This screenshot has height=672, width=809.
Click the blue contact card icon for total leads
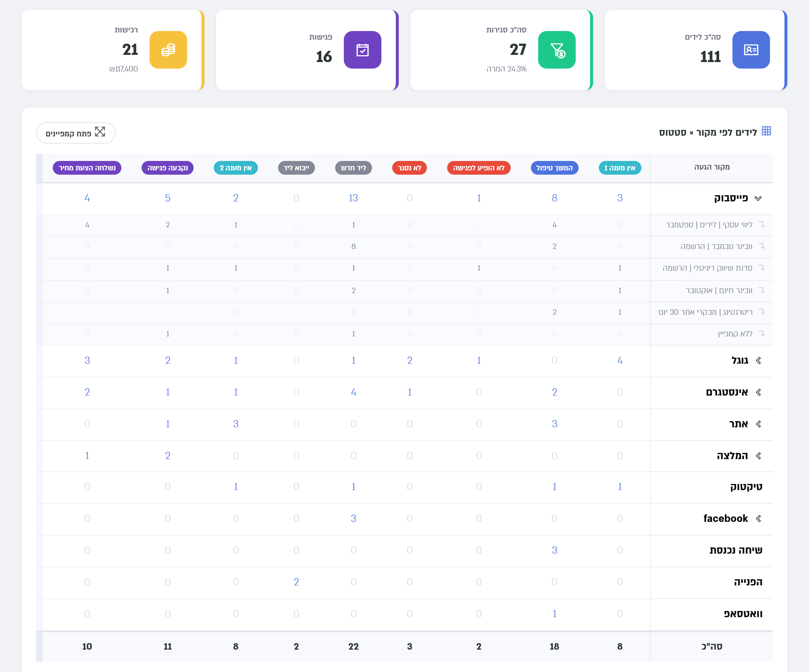751,50
